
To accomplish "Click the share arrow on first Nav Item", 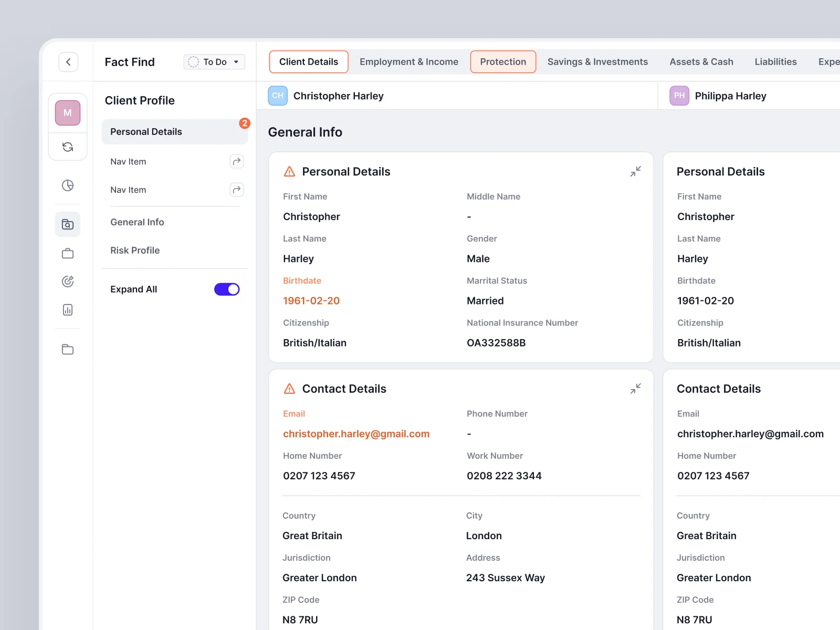I will (237, 161).
